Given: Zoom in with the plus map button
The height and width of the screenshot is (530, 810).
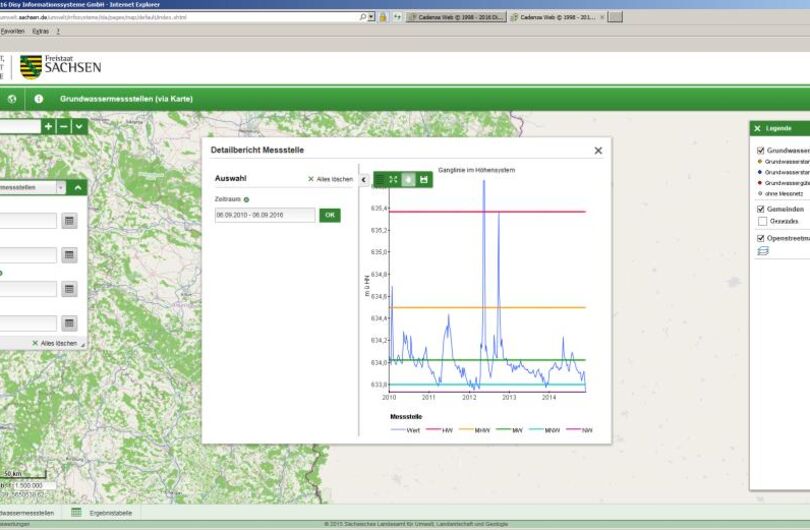Looking at the screenshot, I should pos(48,126).
